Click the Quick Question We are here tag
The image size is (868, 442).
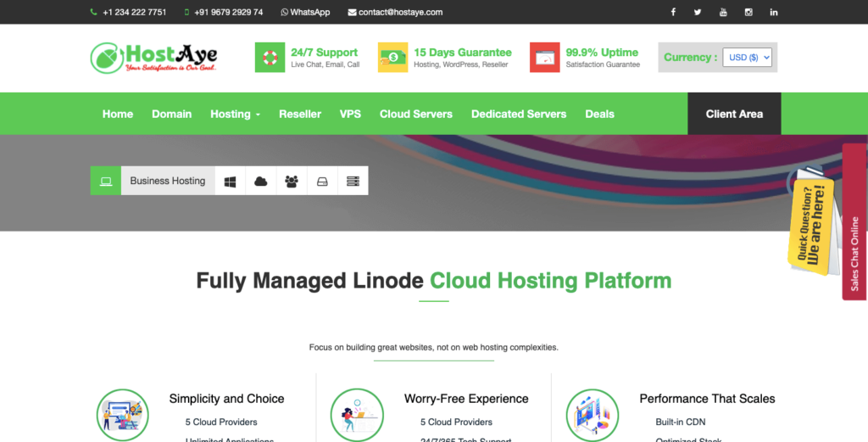pos(811,225)
